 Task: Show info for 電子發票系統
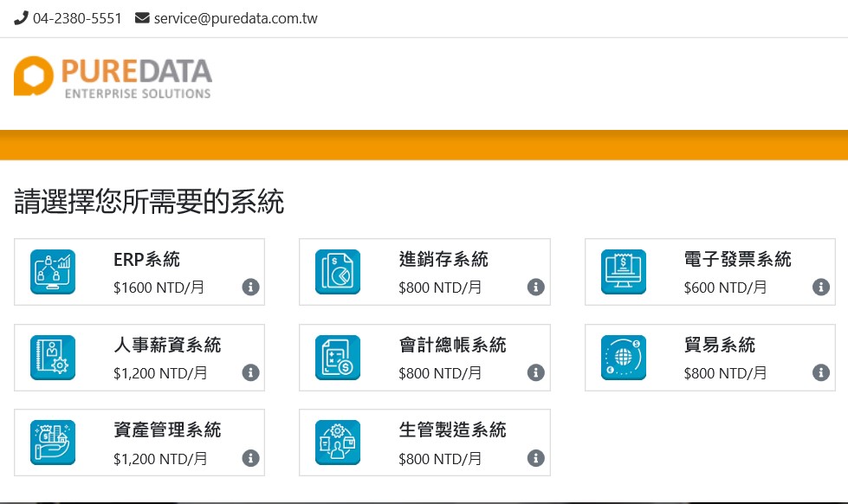click(x=821, y=288)
